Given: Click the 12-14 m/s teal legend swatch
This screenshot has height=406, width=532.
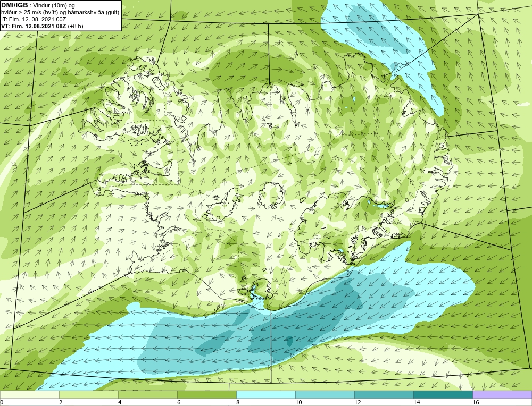Looking at the screenshot, I should pyautogui.click(x=384, y=394).
